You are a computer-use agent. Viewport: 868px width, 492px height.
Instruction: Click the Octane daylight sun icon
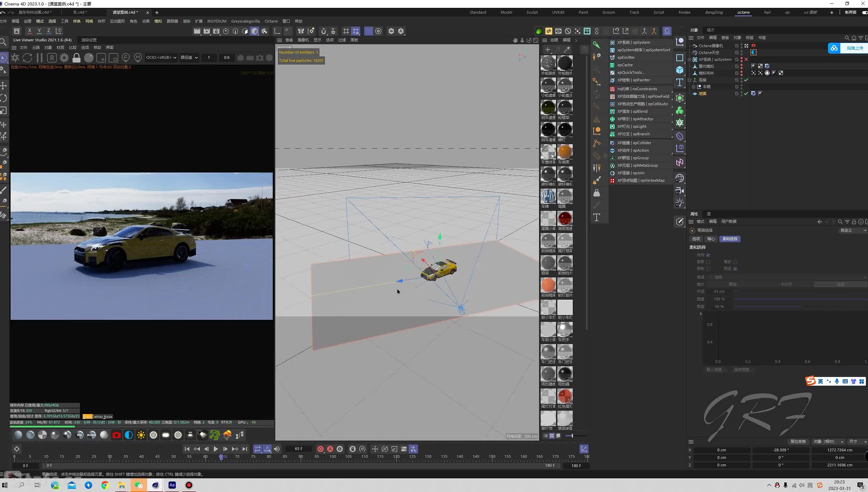[x=141, y=435]
